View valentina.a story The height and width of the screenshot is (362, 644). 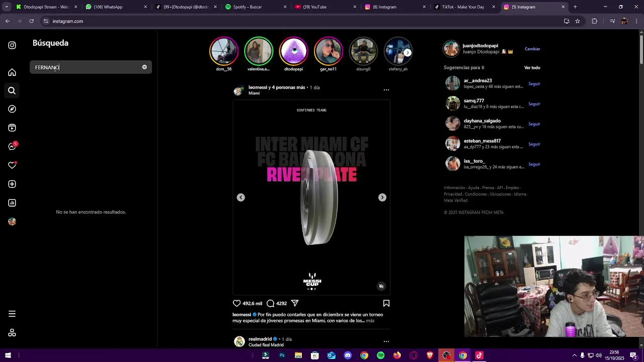[259, 51]
